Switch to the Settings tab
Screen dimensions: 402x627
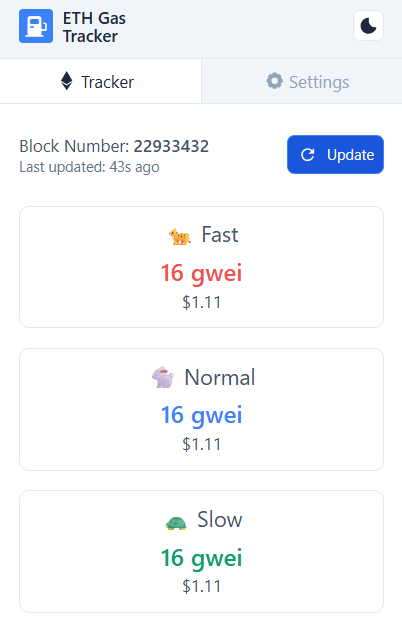pyautogui.click(x=302, y=81)
